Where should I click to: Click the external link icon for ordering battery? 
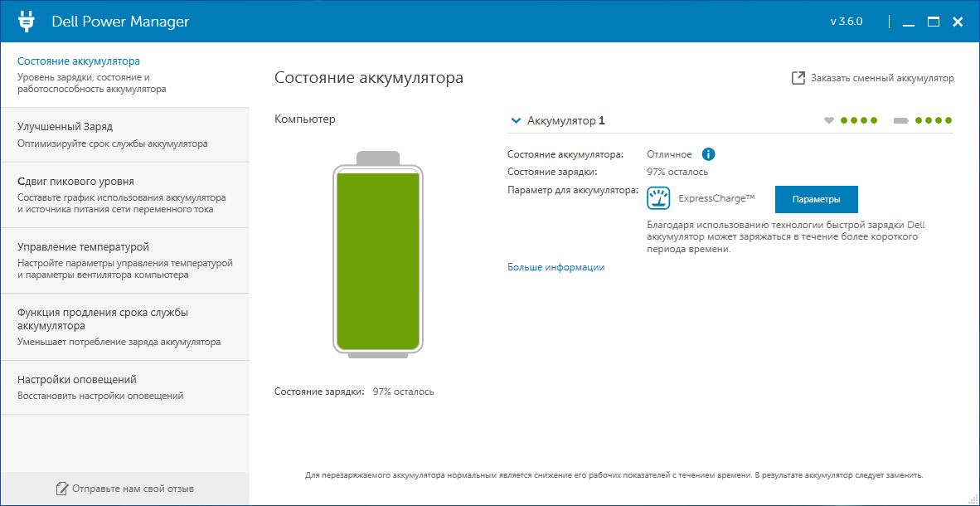tap(798, 78)
